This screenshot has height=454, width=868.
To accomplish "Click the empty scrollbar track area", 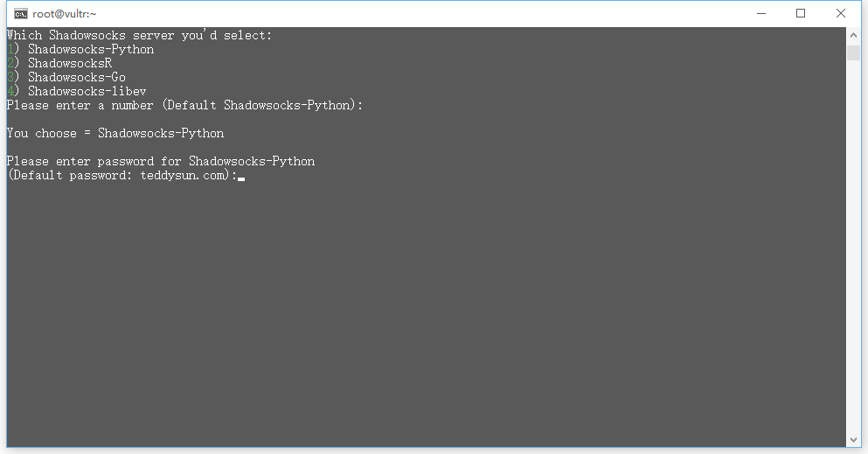I will pyautogui.click(x=854, y=245).
